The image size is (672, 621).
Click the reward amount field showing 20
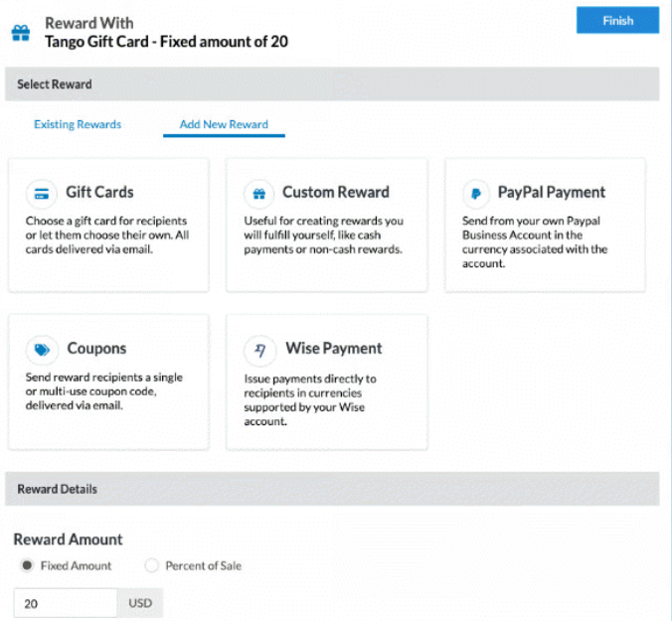66,603
